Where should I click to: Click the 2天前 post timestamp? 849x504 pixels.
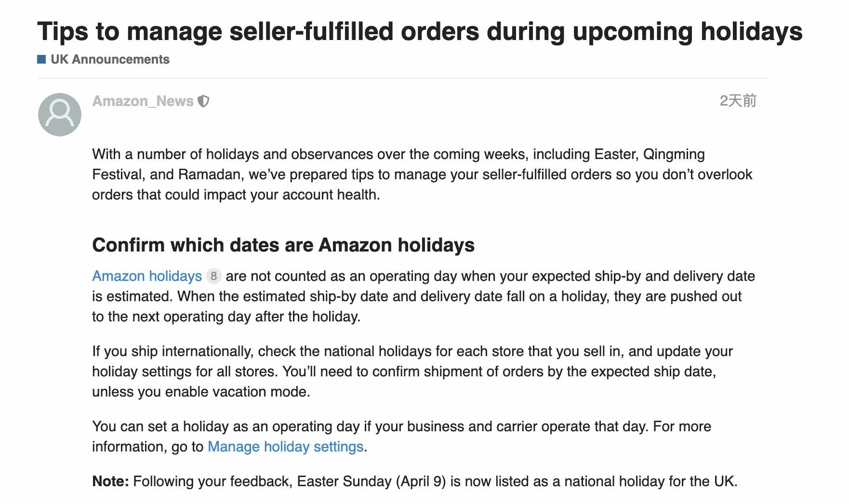click(738, 101)
